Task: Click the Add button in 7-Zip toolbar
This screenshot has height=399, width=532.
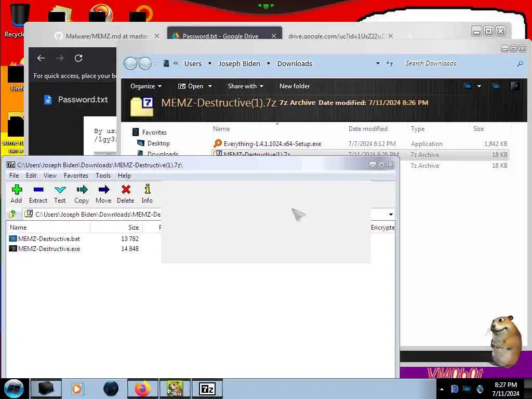Action: click(16, 194)
